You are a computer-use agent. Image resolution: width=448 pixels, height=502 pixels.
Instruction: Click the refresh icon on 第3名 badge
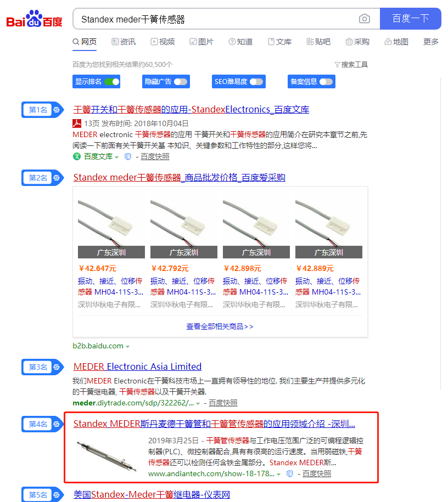[x=57, y=367]
